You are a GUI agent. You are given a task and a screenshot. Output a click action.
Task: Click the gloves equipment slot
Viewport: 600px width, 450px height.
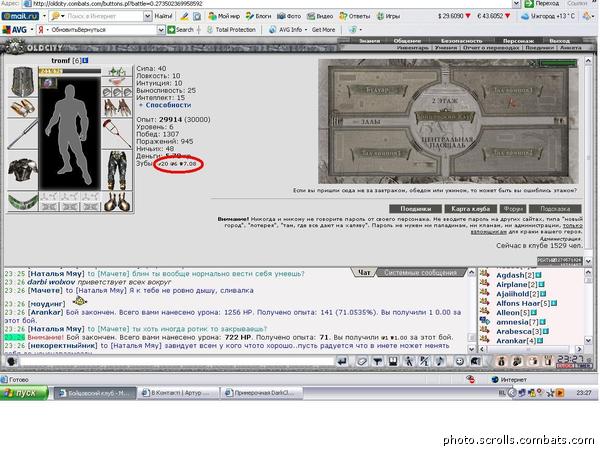[117, 108]
